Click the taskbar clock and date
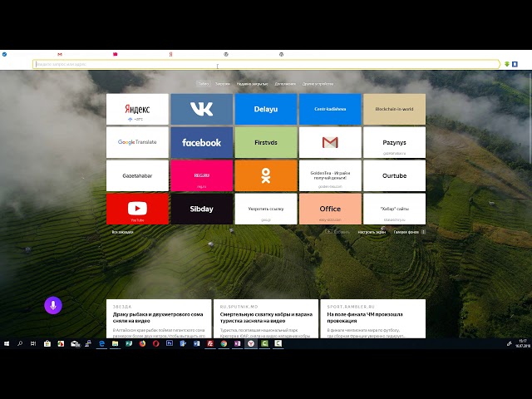532x399 pixels. [x=523, y=343]
